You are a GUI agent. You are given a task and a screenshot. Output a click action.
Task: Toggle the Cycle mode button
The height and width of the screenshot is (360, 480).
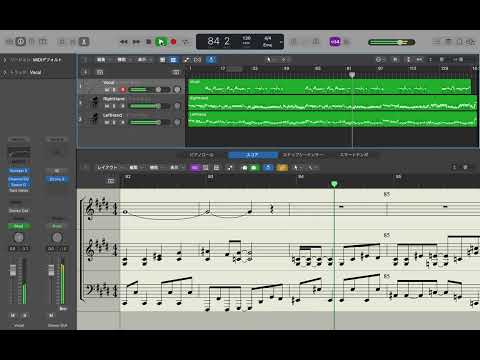point(186,42)
